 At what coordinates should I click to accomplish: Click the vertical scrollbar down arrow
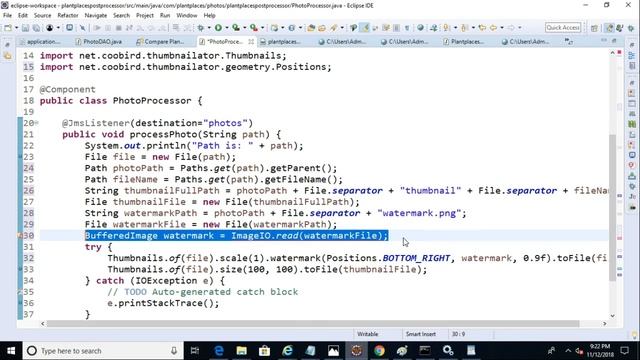(612, 316)
